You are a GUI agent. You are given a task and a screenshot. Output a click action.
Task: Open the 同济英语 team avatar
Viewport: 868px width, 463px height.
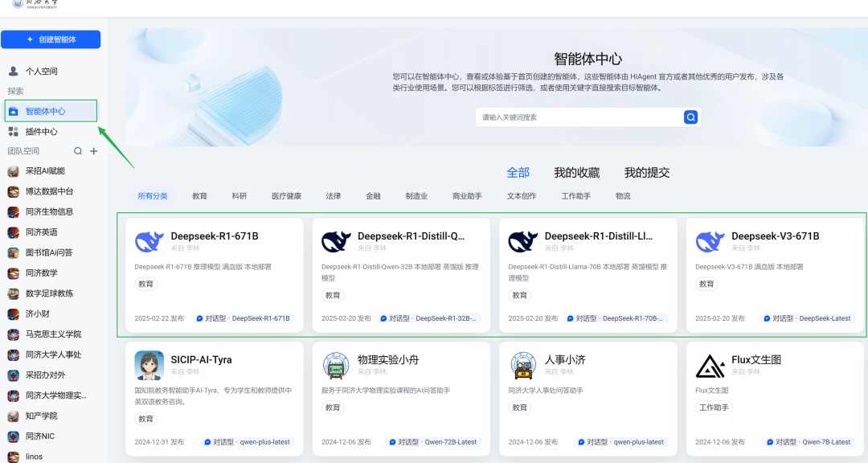click(x=14, y=232)
